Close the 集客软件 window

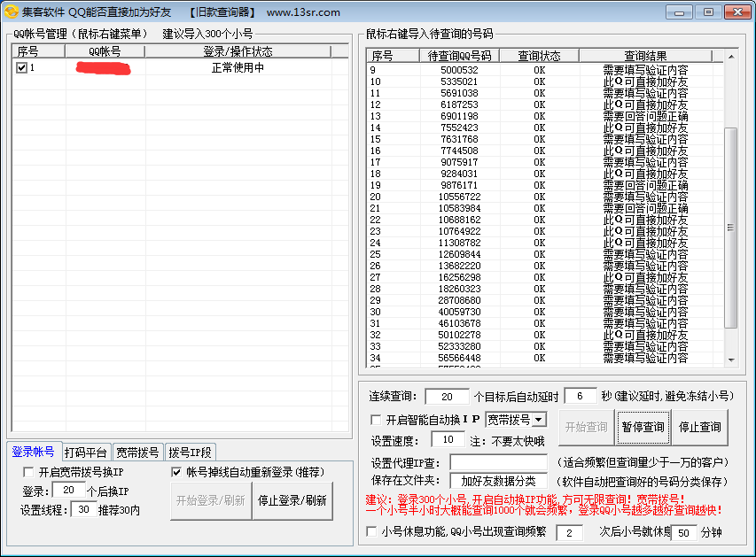point(737,12)
